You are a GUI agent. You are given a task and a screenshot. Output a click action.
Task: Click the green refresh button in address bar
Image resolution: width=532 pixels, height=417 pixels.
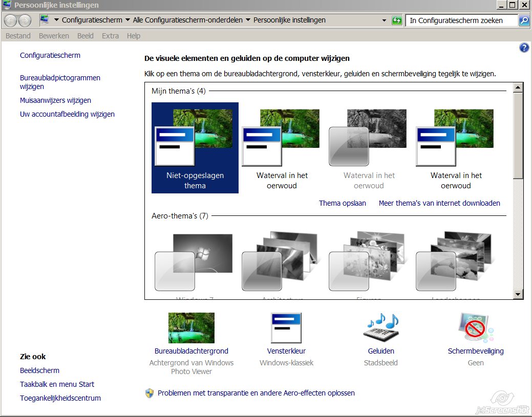[397, 20]
